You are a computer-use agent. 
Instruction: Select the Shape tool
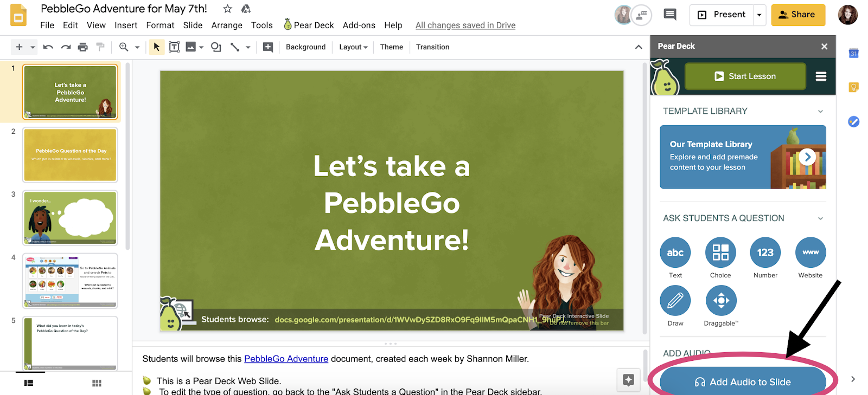216,47
